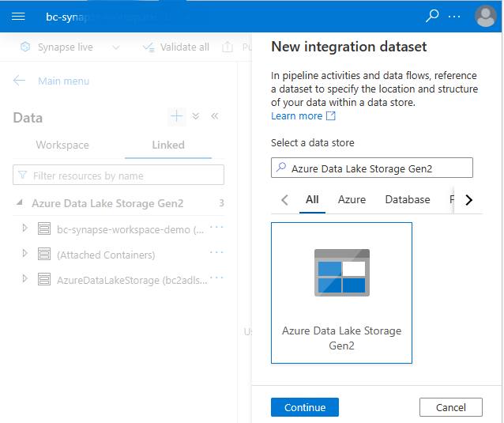Click the data store search box

pos(372,168)
